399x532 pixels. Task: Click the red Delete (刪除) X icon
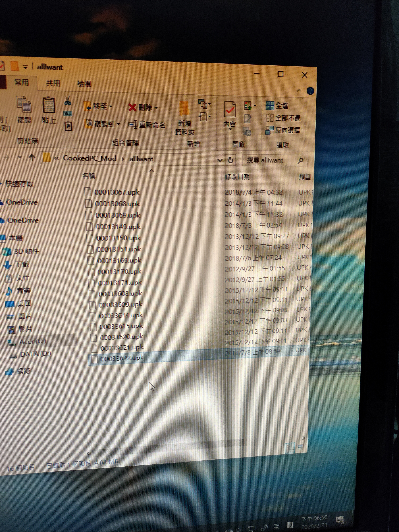pyautogui.click(x=132, y=107)
